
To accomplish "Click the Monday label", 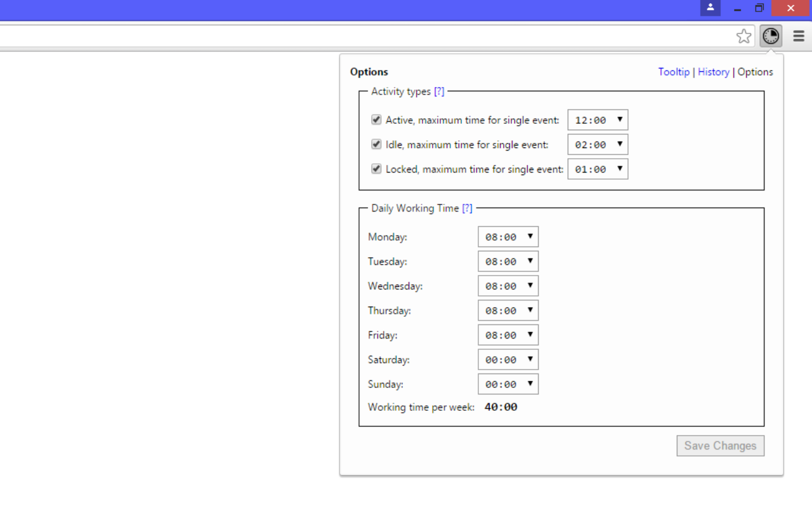I will (388, 237).
